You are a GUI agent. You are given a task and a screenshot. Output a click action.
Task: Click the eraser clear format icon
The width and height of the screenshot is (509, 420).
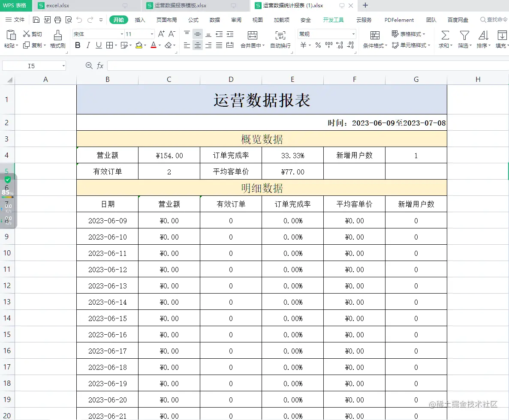point(168,45)
